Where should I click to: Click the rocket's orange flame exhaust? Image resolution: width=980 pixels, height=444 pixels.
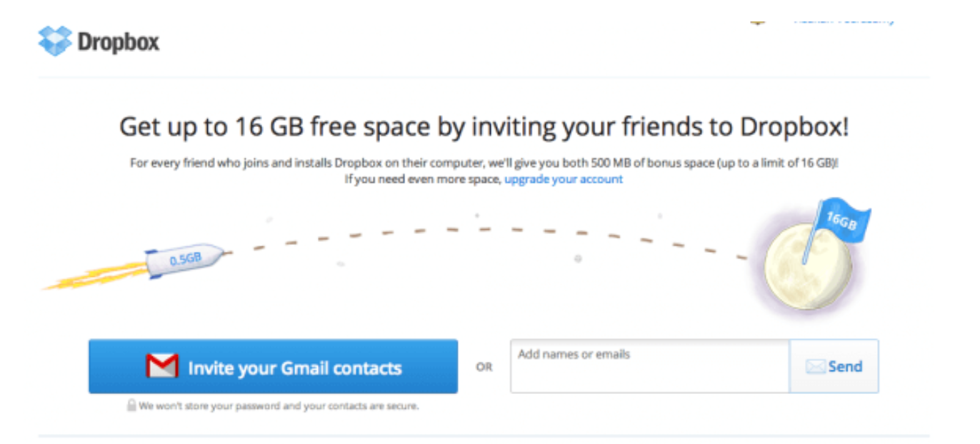point(96,276)
